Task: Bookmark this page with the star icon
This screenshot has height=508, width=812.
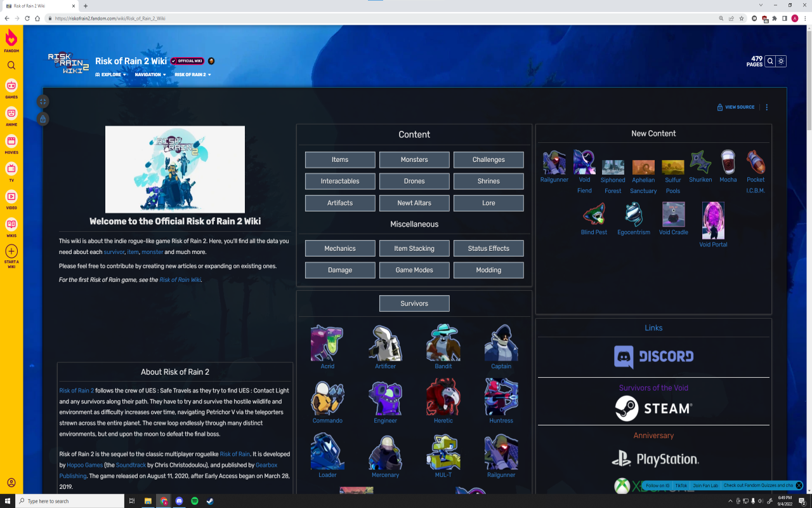Action: [742, 18]
